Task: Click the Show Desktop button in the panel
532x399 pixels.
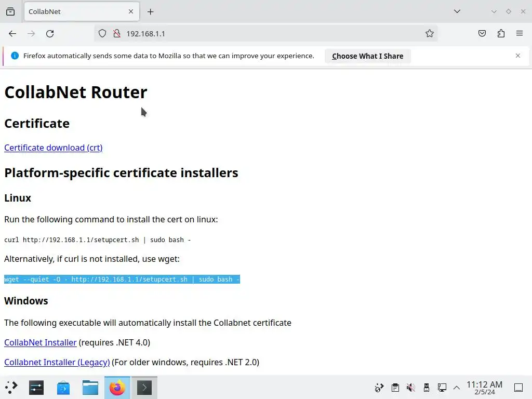Action: [x=518, y=388]
